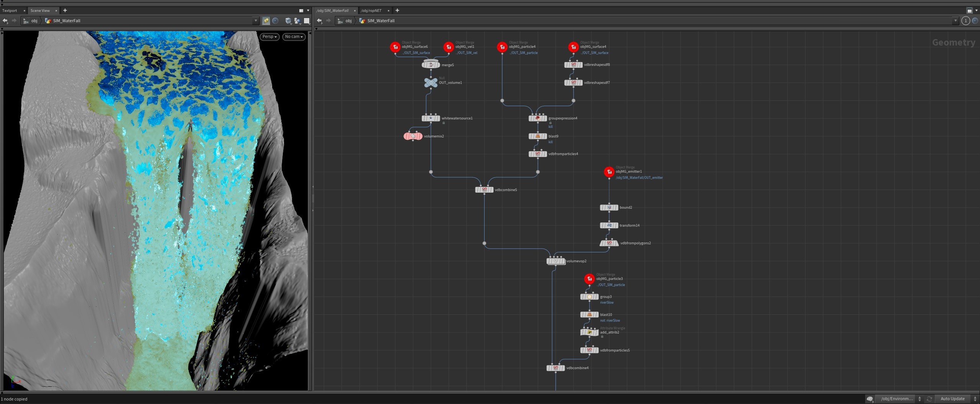Select the vdbcombine5 node
The width and height of the screenshot is (980, 404).
[x=484, y=190]
